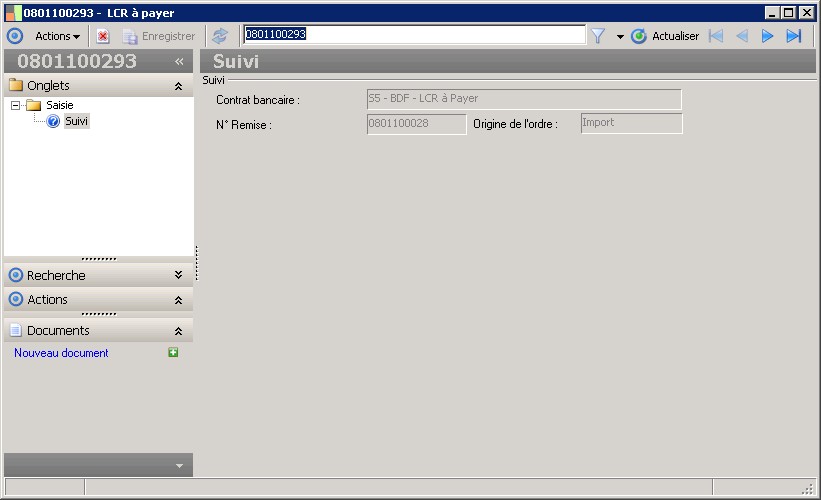Collapse the Documents section
The height and width of the screenshot is (500, 821).
click(179, 331)
